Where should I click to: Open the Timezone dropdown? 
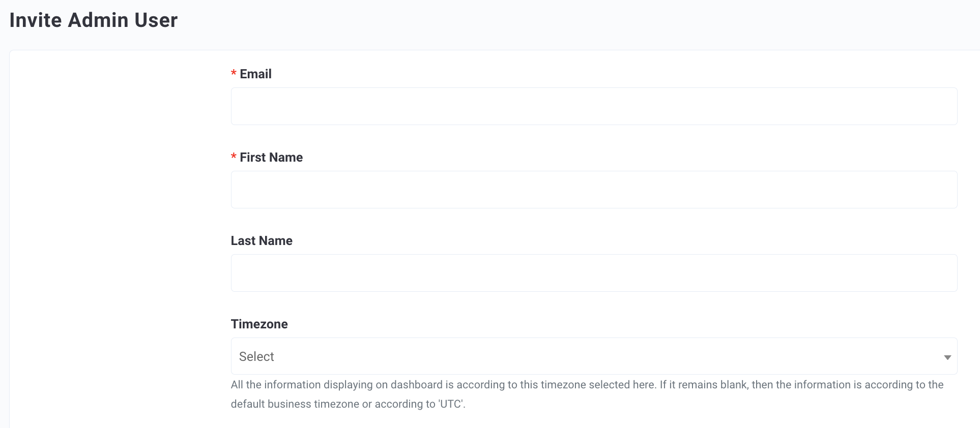pos(594,356)
